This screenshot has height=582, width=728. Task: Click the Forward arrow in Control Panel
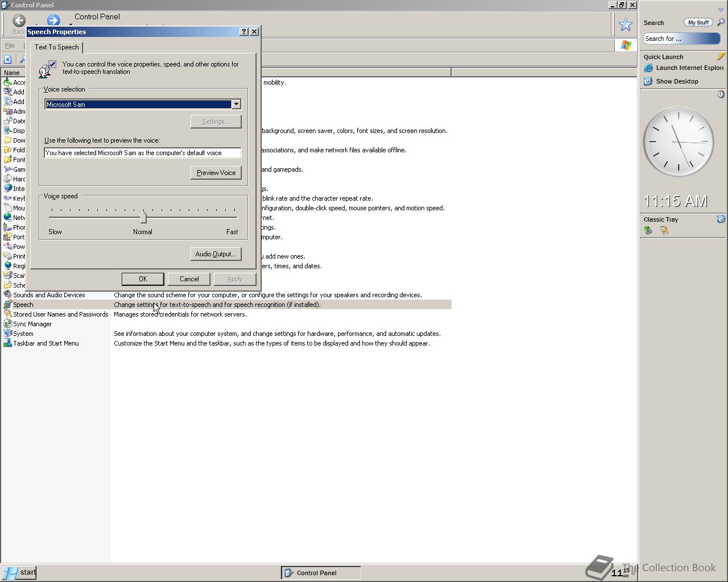(53, 21)
